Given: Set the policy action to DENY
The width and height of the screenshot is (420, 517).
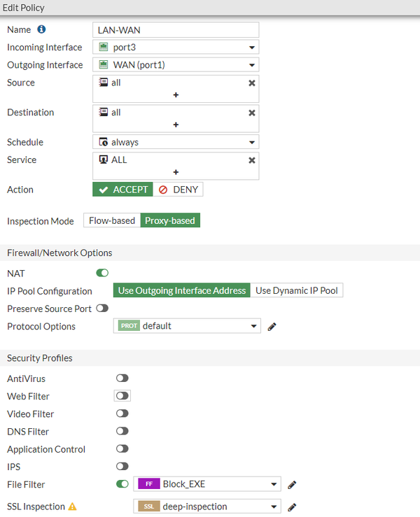Looking at the screenshot, I should pyautogui.click(x=178, y=190).
